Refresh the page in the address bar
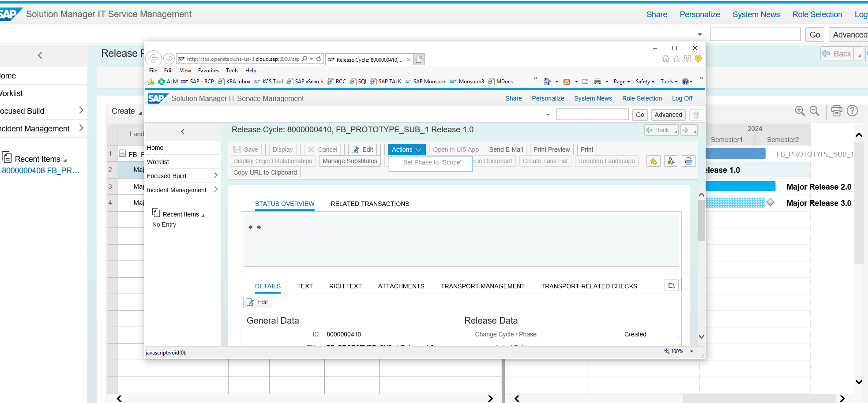 tap(319, 59)
